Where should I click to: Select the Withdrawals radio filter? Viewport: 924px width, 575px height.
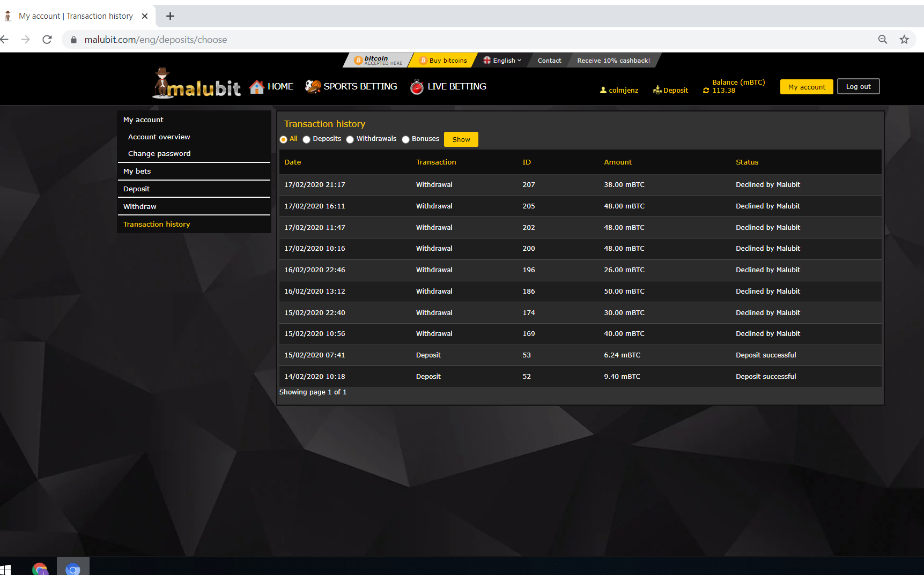pos(350,139)
